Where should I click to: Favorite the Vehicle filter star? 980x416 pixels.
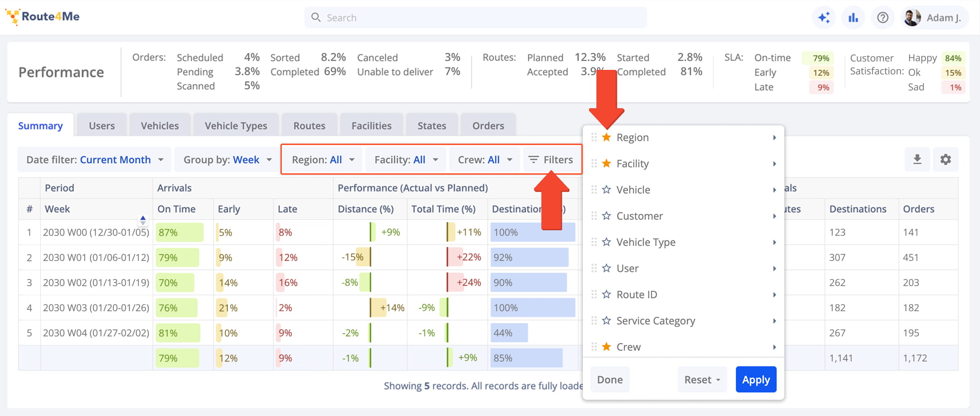[x=606, y=190]
